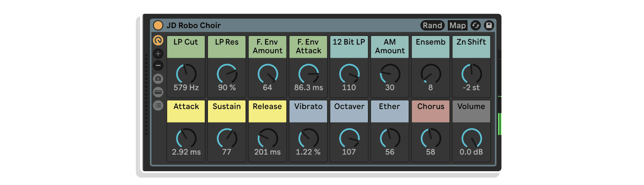Click the 201 ms value
The height and width of the screenshot is (185, 644).
click(x=267, y=152)
